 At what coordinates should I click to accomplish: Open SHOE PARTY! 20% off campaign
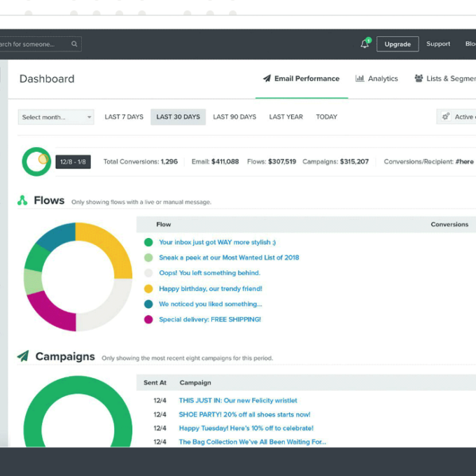(x=244, y=414)
